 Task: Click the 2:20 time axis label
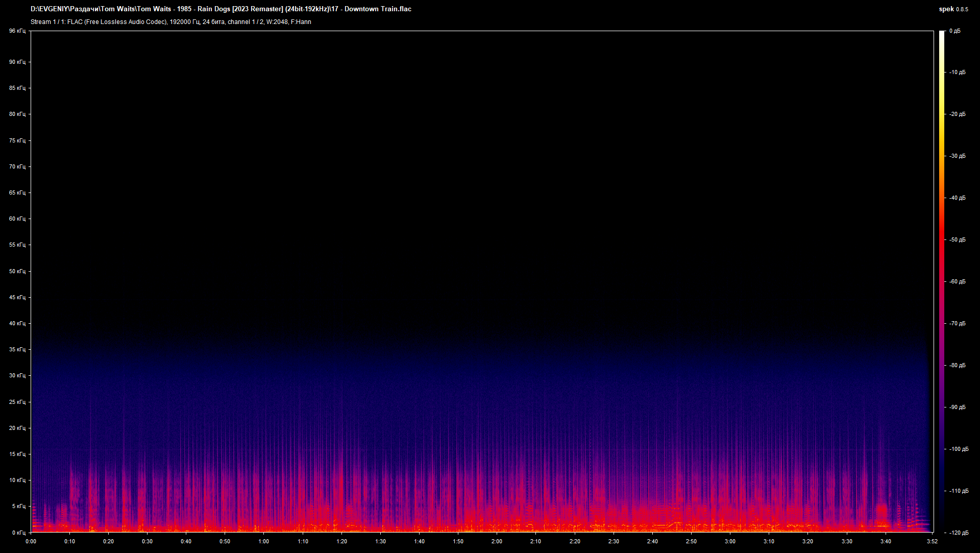(x=575, y=541)
